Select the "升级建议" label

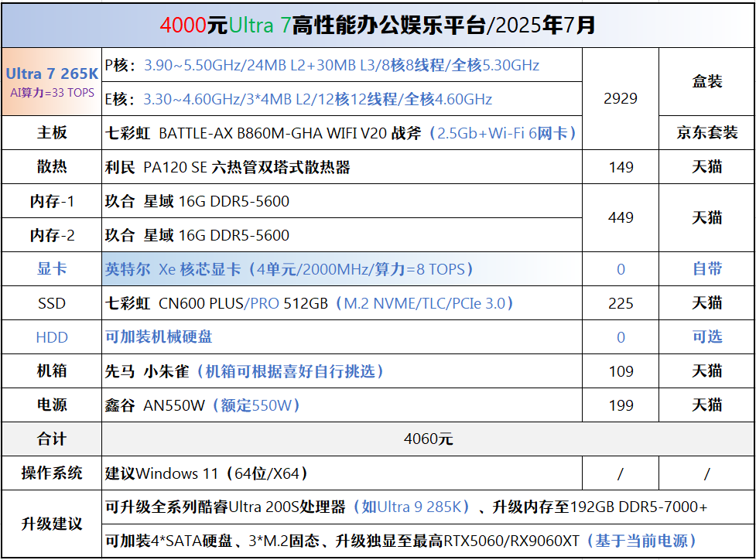click(x=52, y=524)
